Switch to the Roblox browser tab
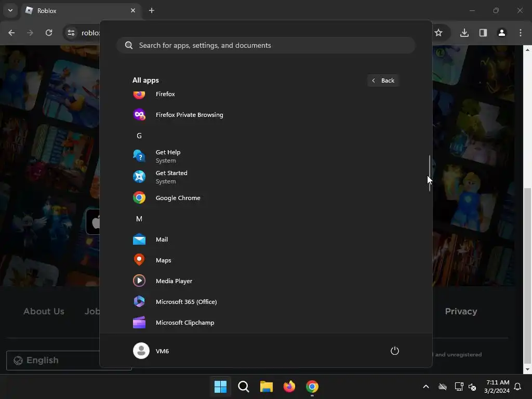This screenshot has width=532, height=399. coord(82,10)
